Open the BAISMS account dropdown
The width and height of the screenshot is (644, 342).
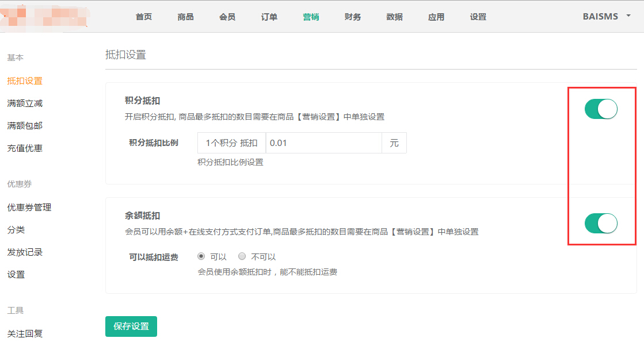[607, 16]
